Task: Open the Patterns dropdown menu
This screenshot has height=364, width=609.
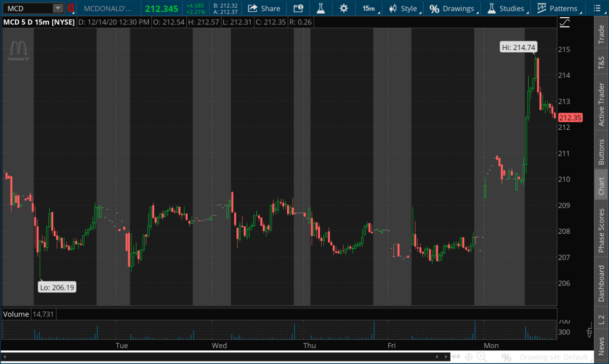Action: pos(558,8)
